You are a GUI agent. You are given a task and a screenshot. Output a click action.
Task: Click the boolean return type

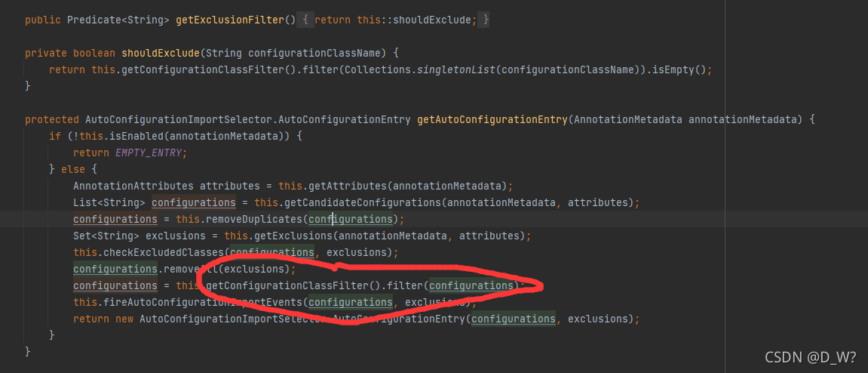tap(94, 53)
